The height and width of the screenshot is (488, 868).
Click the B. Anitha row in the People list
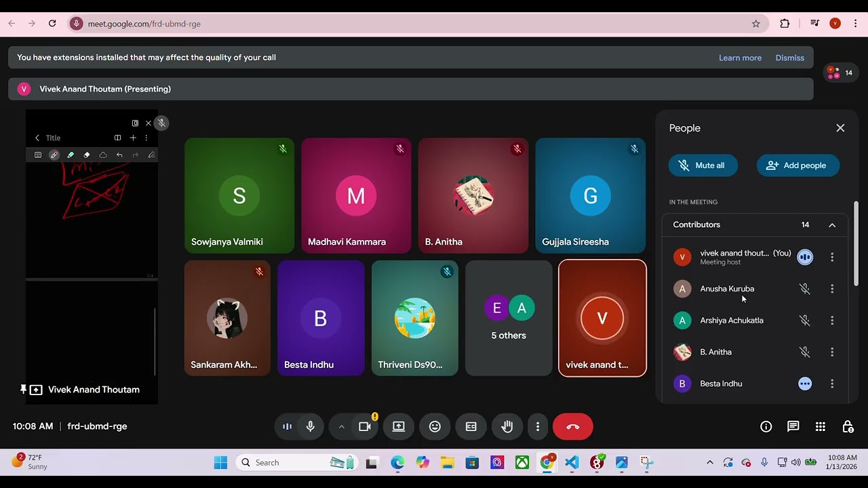tap(755, 352)
